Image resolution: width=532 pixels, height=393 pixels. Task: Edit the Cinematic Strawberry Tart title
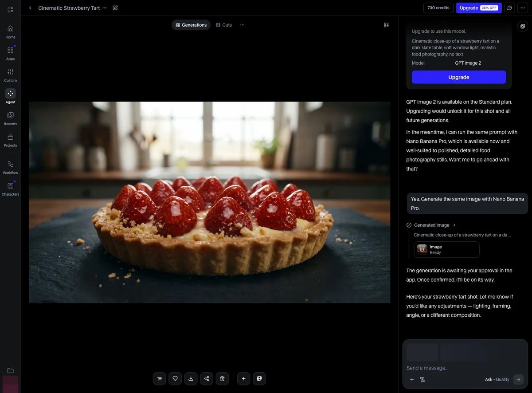pyautogui.click(x=115, y=8)
